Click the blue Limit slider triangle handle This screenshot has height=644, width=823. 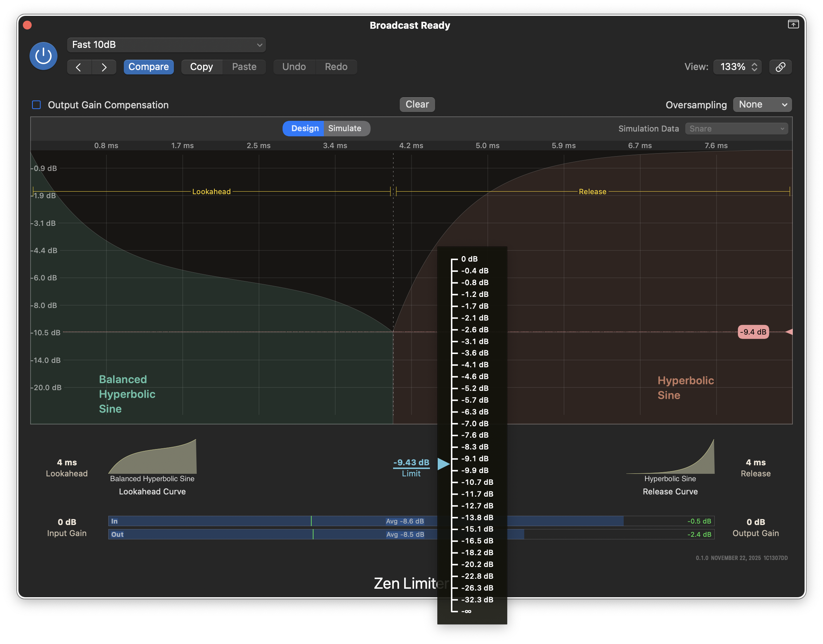(443, 464)
